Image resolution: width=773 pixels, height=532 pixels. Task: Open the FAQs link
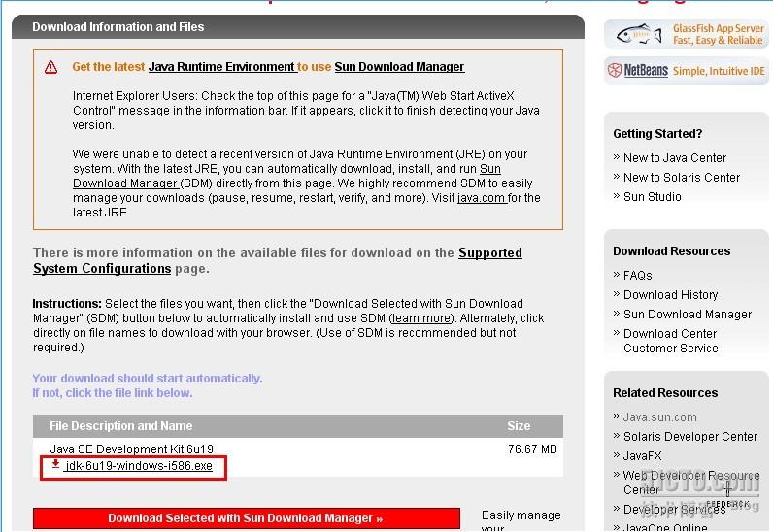(x=637, y=275)
